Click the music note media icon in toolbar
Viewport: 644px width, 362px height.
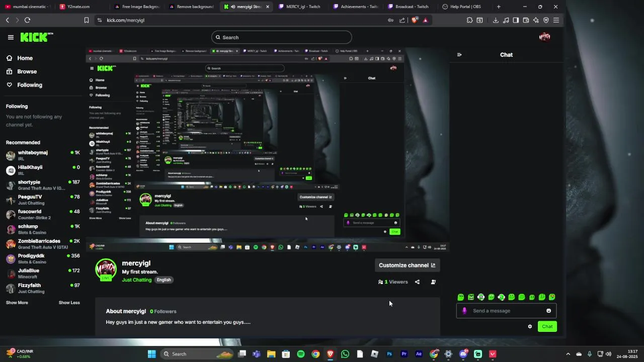point(506,20)
